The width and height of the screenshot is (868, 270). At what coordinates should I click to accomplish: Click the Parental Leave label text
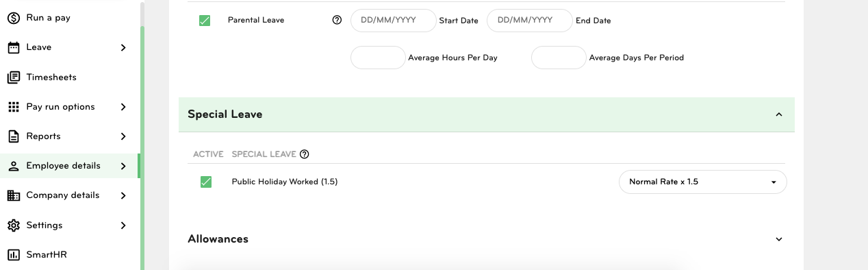pyautogui.click(x=256, y=21)
